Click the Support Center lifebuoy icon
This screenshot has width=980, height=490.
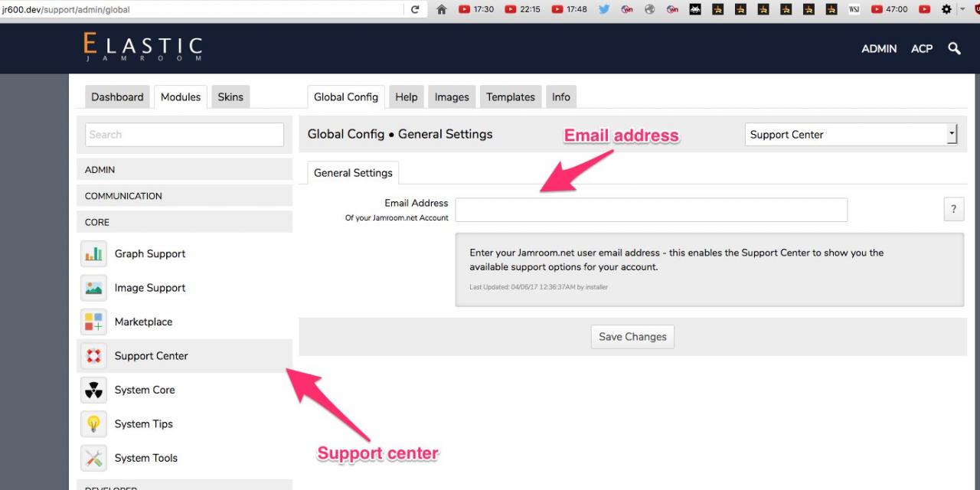click(93, 356)
